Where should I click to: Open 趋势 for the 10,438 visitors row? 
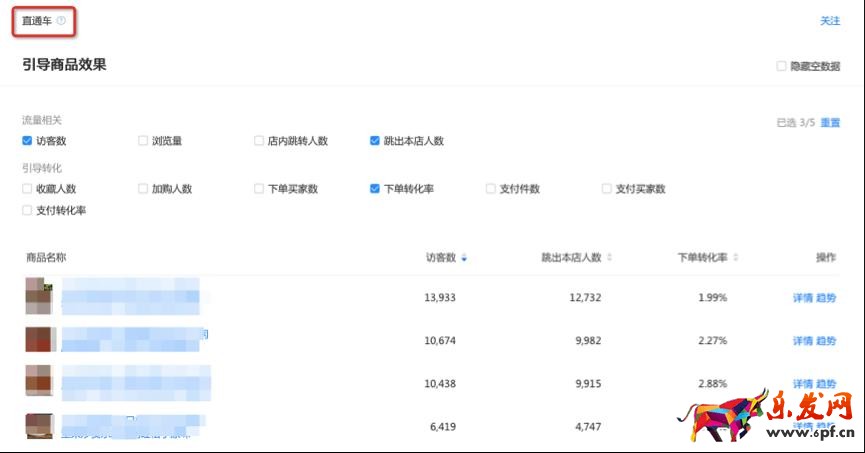coord(826,384)
